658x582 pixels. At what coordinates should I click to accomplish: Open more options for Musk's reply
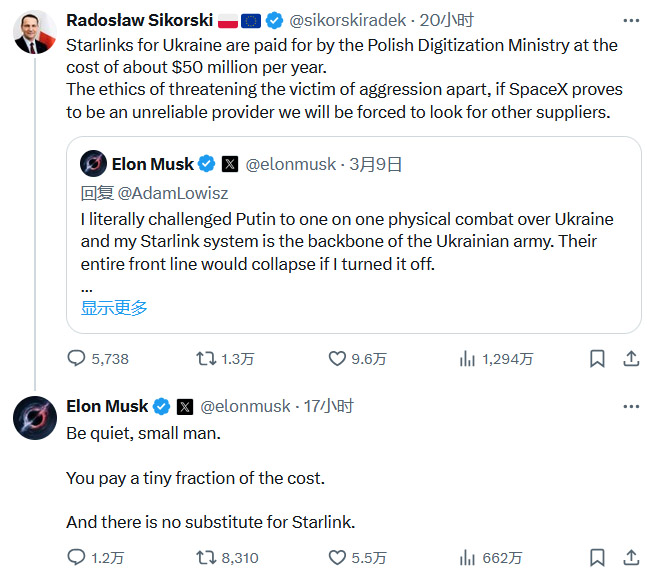631,406
